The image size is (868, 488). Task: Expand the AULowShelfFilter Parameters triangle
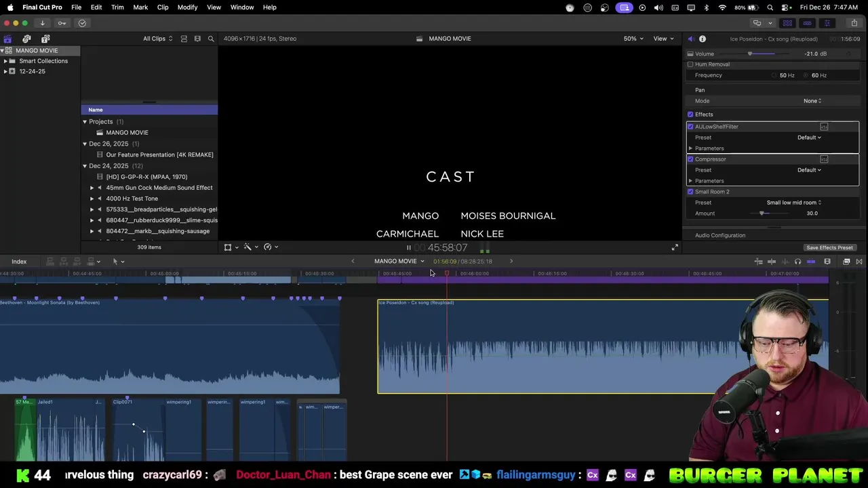pyautogui.click(x=690, y=148)
